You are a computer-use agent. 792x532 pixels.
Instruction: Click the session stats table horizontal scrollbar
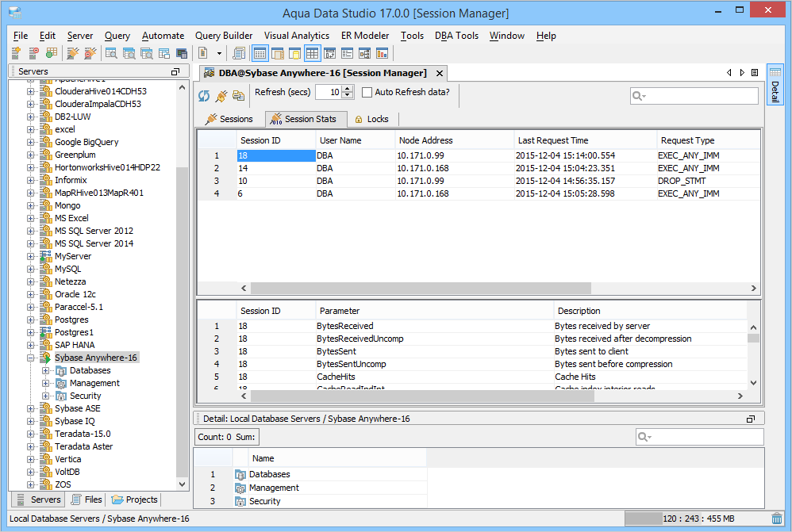(422, 396)
